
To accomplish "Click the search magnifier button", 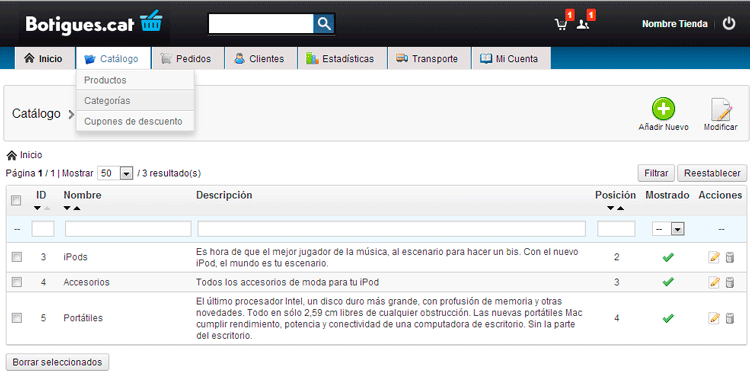I will pyautogui.click(x=324, y=23).
